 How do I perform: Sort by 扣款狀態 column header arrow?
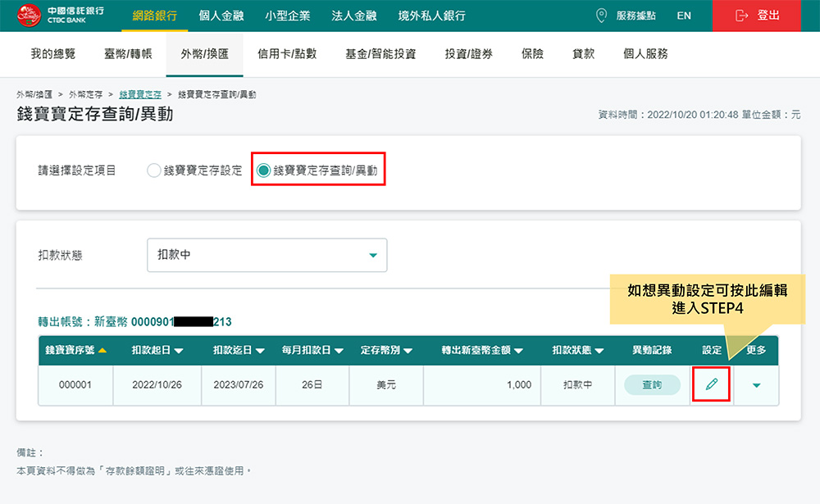coord(600,351)
